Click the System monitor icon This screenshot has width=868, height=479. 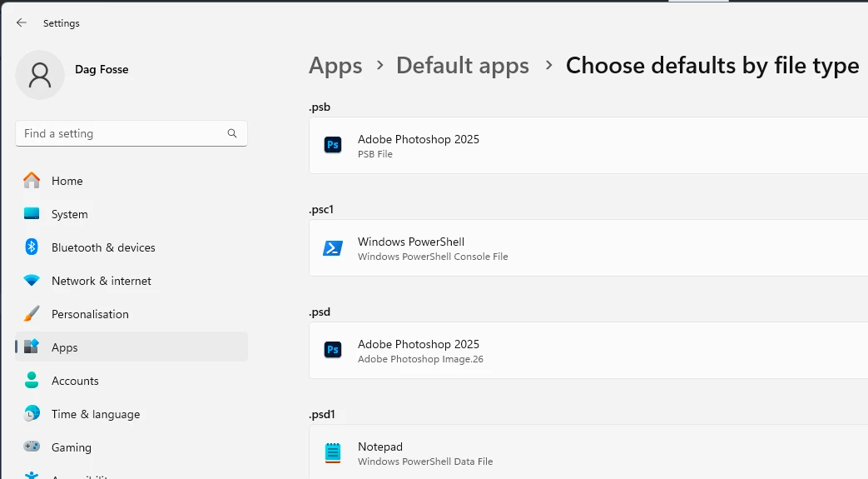(32, 214)
